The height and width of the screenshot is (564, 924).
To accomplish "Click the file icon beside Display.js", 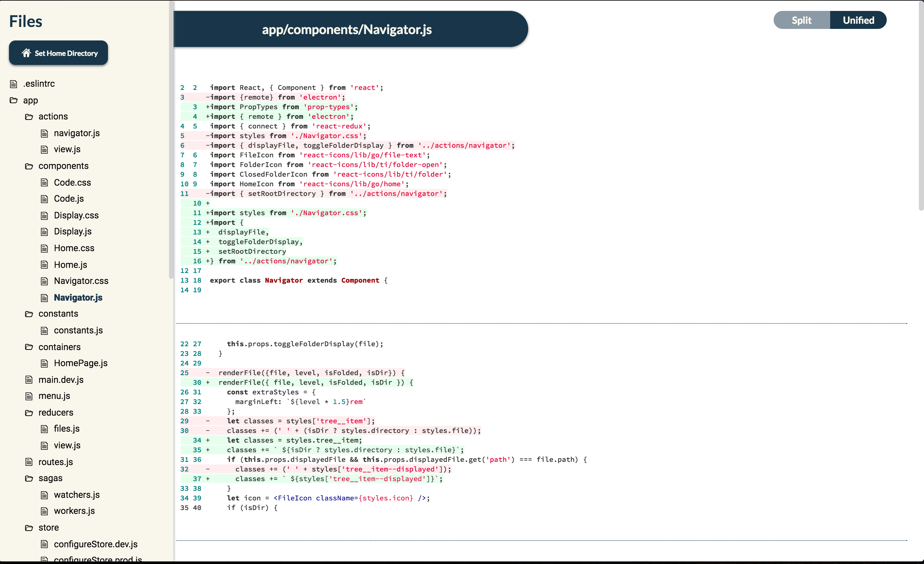I will tap(44, 232).
